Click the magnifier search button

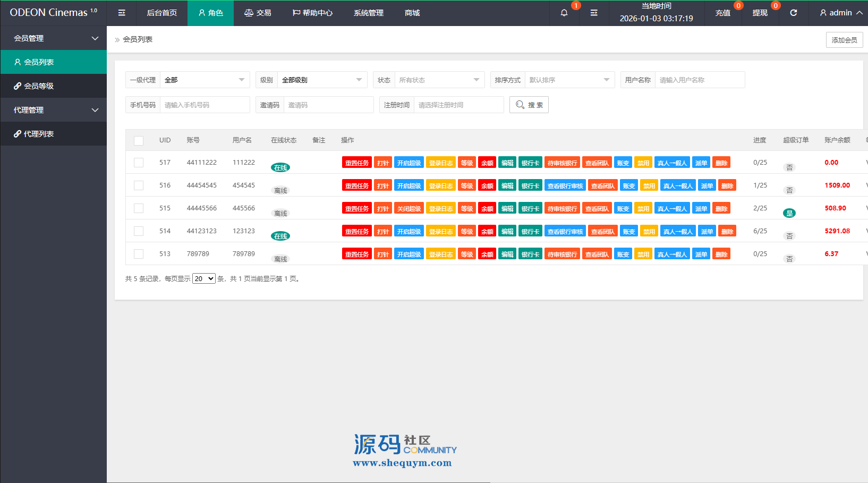click(x=529, y=105)
